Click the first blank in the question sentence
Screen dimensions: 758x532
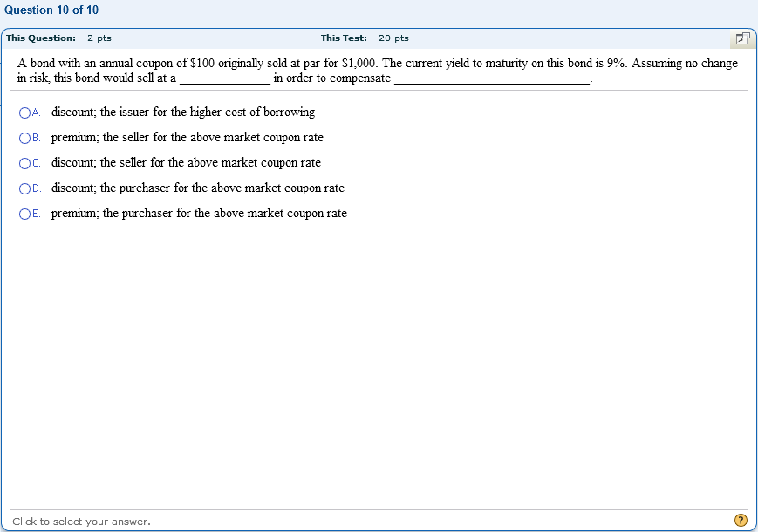(225, 79)
